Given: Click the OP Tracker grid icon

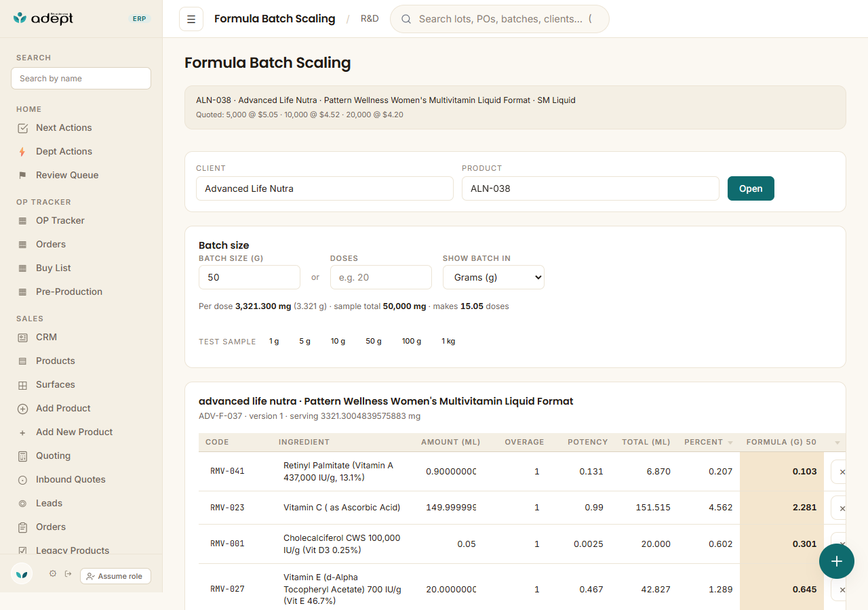Looking at the screenshot, I should pyautogui.click(x=22, y=221).
